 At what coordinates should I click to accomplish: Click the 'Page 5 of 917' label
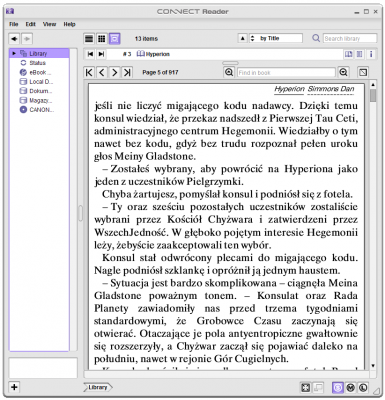(x=160, y=72)
